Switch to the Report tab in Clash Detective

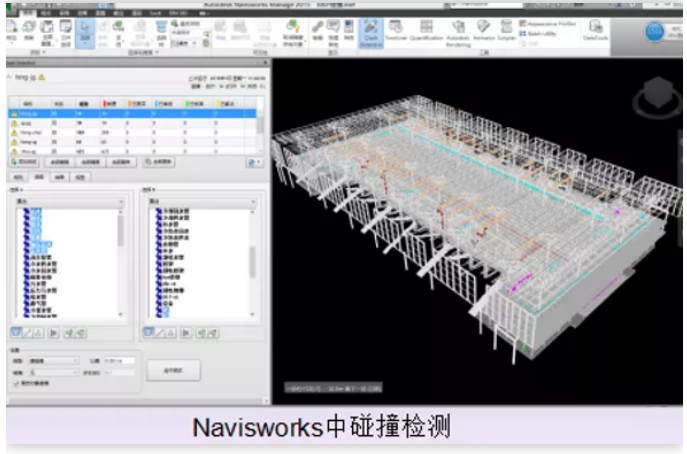tap(80, 177)
